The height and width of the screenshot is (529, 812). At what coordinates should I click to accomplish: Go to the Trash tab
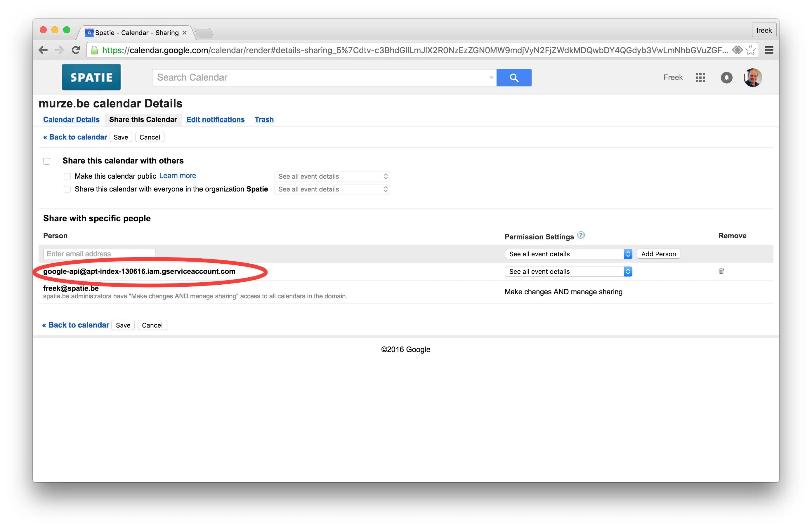click(264, 119)
